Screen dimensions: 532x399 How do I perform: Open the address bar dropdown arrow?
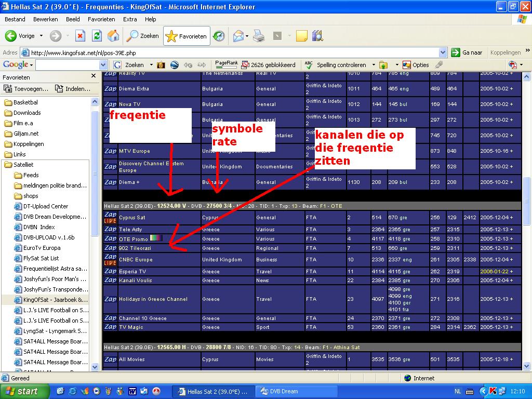click(443, 52)
